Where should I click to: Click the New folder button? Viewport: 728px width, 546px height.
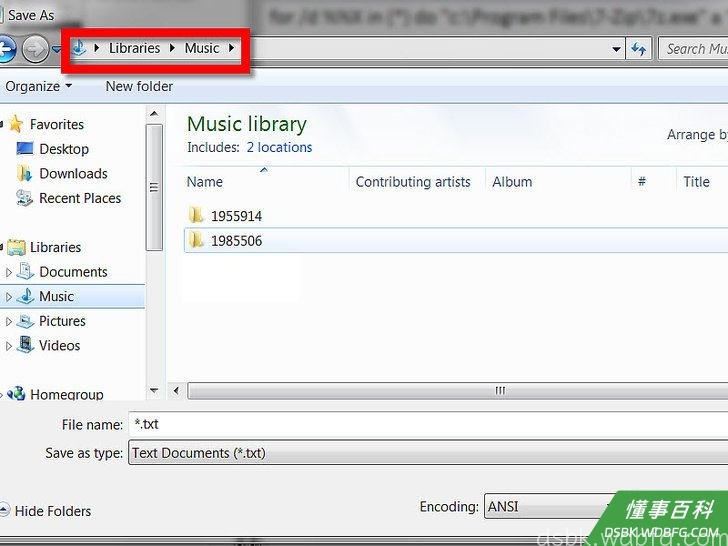tap(139, 86)
